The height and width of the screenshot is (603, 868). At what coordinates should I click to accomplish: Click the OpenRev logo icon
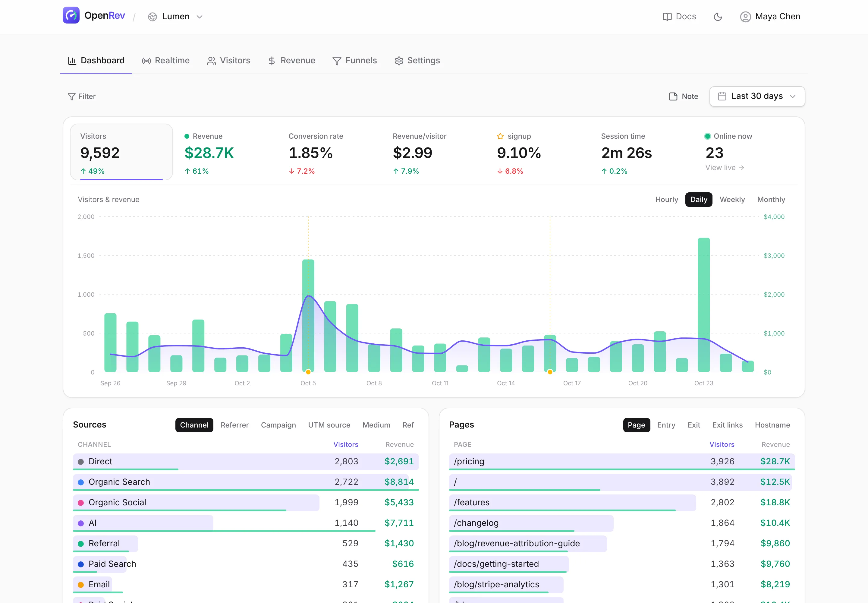[x=71, y=15]
